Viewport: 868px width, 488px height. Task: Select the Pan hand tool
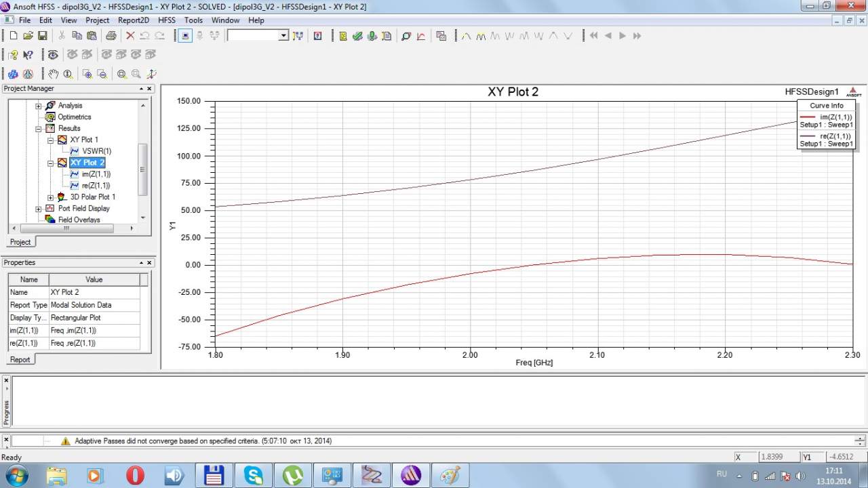click(x=53, y=74)
